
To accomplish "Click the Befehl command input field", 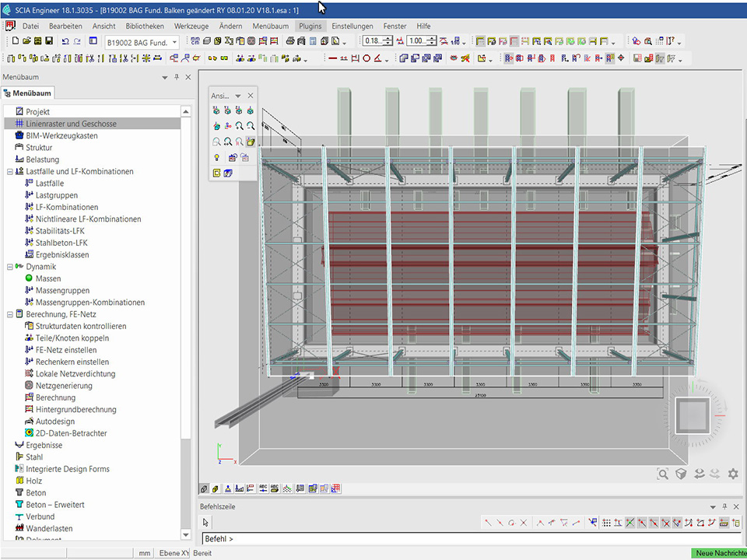I will click(467, 538).
